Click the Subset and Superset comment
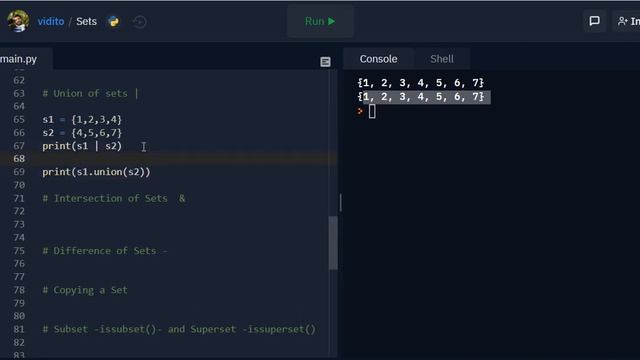The image size is (640, 360). pyautogui.click(x=179, y=329)
